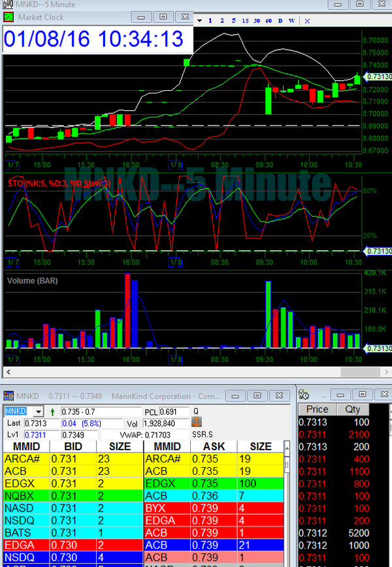This screenshot has width=392, height=567.
Task: Switch chart to Weekly timeframe
Action: (x=291, y=20)
